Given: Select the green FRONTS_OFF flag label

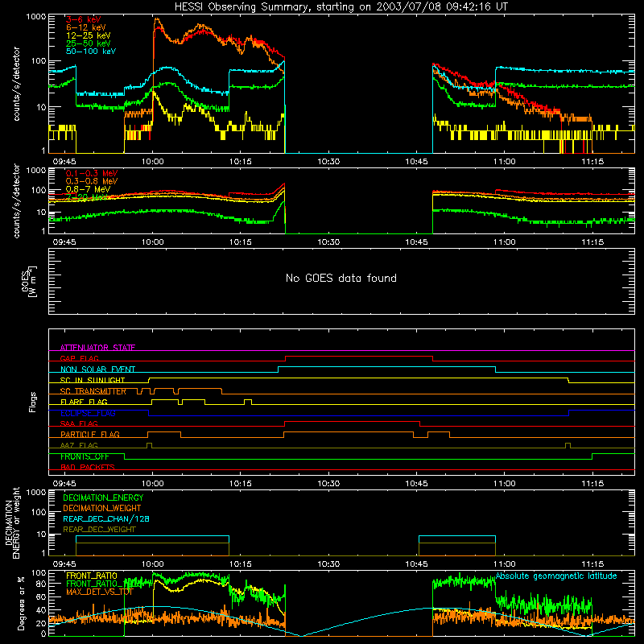Looking at the screenshot, I should 85,456.
